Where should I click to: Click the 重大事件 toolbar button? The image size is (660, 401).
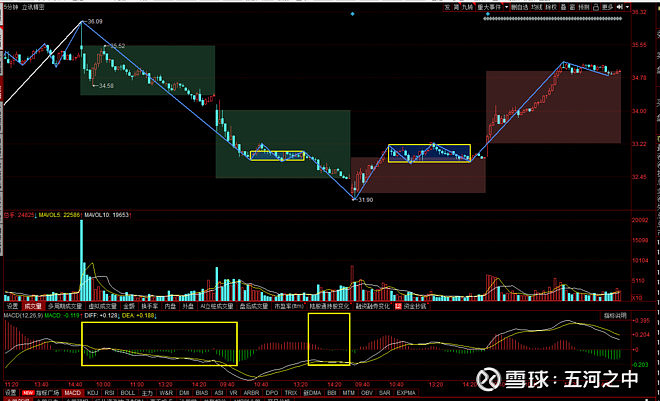point(490,7)
